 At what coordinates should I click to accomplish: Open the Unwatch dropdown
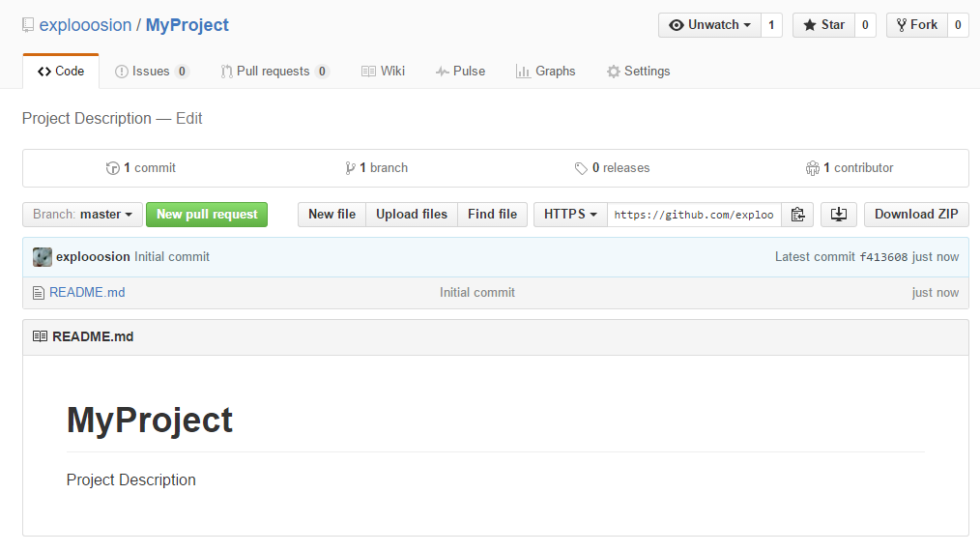tap(709, 25)
